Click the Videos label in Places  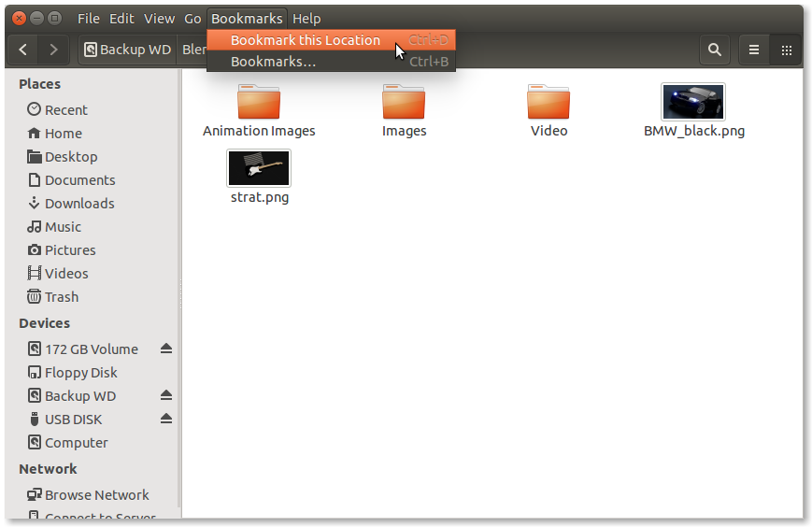click(66, 274)
